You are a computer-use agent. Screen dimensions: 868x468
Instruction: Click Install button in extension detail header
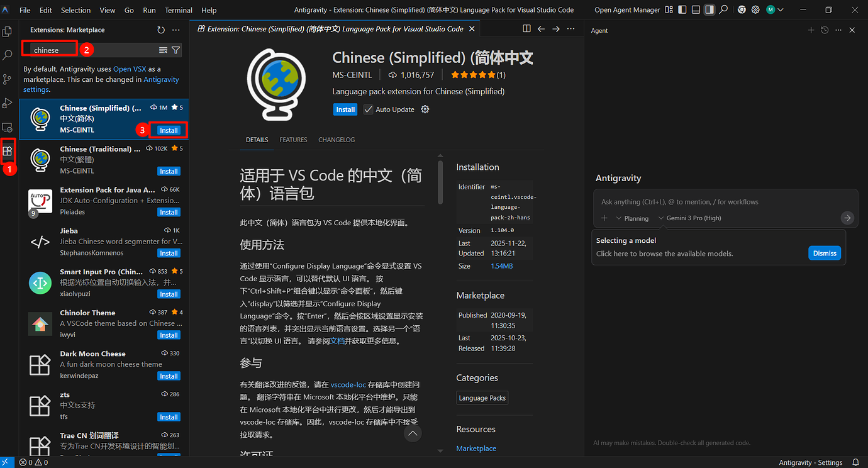(345, 109)
